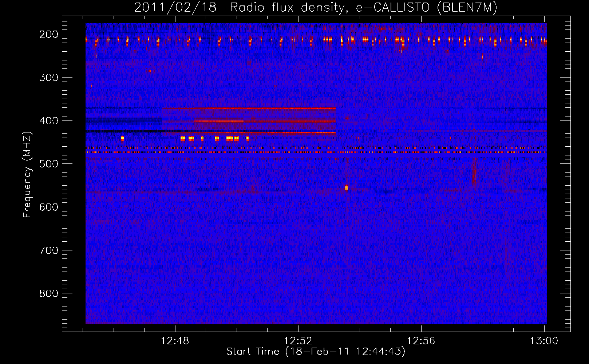Click the 13:00 time tick label

544,341
